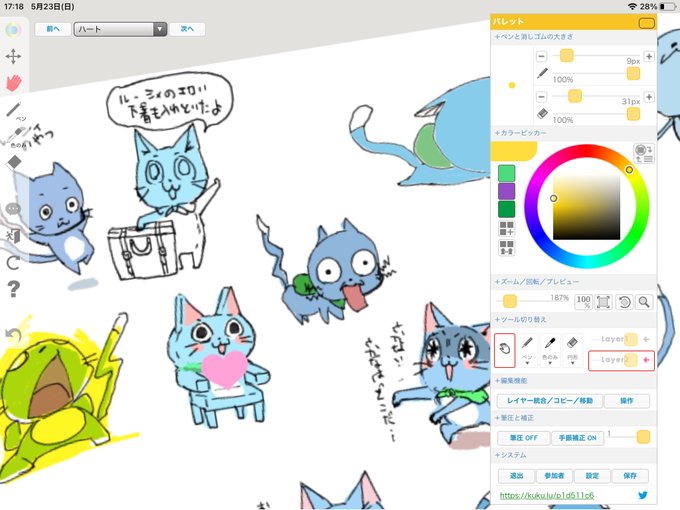The height and width of the screenshot is (510, 680).
Task: Decrease pen size with minus button
Action: [542, 56]
